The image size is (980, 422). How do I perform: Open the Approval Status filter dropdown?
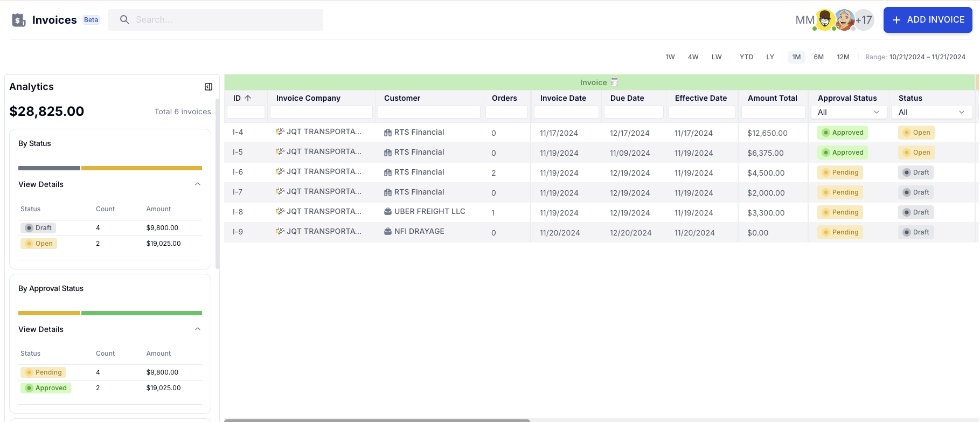(848, 112)
